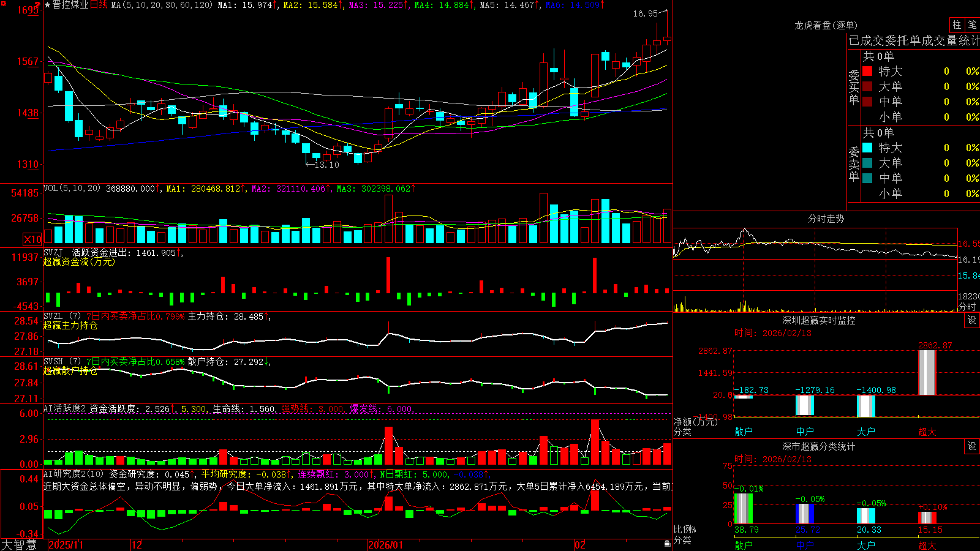The height and width of the screenshot is (551, 980).
Task: Click 超赢资金流(万元) label
Action: (x=79, y=261)
